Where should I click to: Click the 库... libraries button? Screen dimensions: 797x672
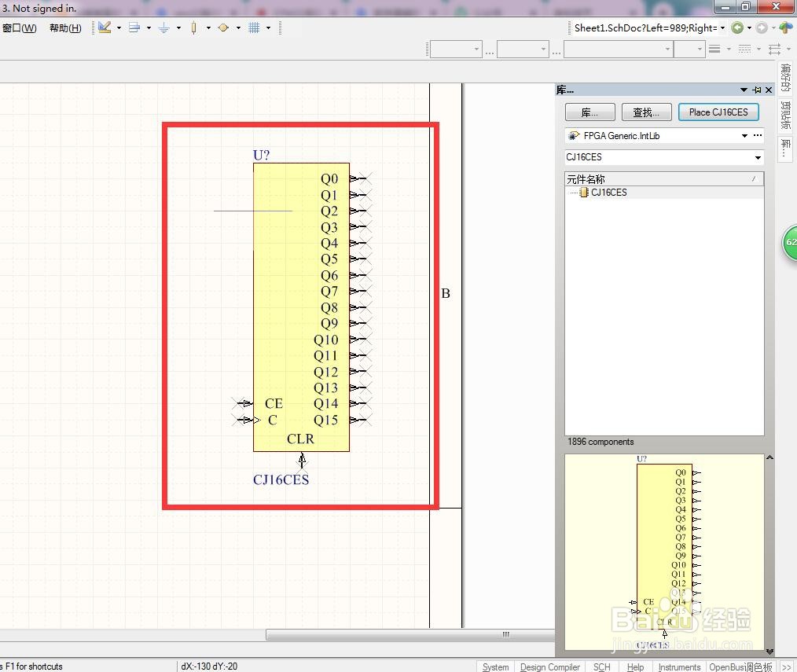589,112
